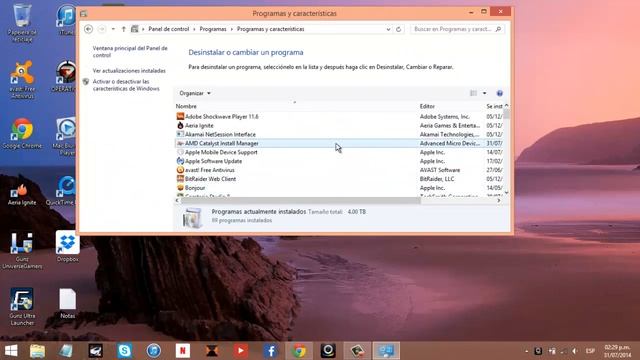
Task: Open the Windows Start button
Action: coord(11,351)
